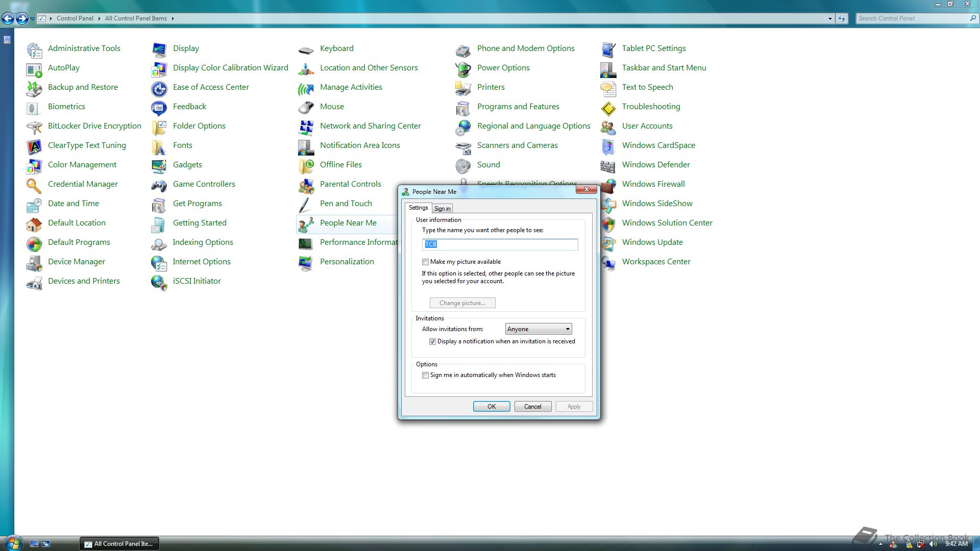Open the iSCSI Initiator icon
This screenshot has height=551, width=980.
click(159, 283)
